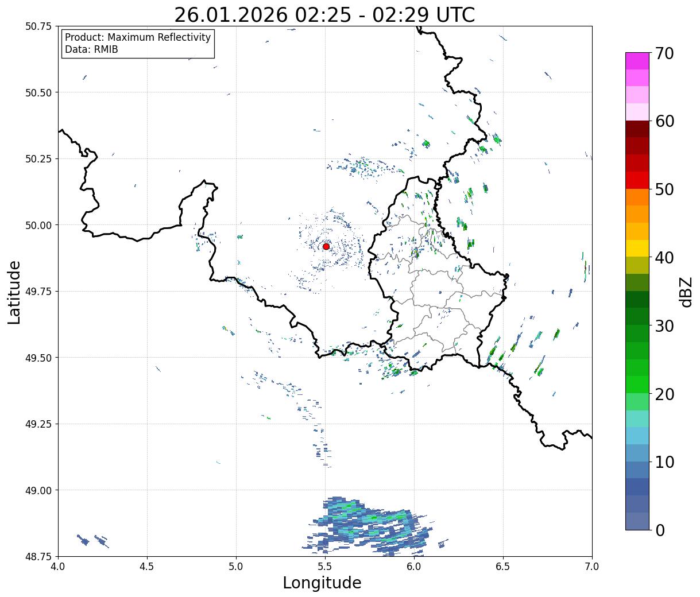Click the latitude tick label 49.25
The height and width of the screenshot is (597, 700).
click(x=38, y=424)
